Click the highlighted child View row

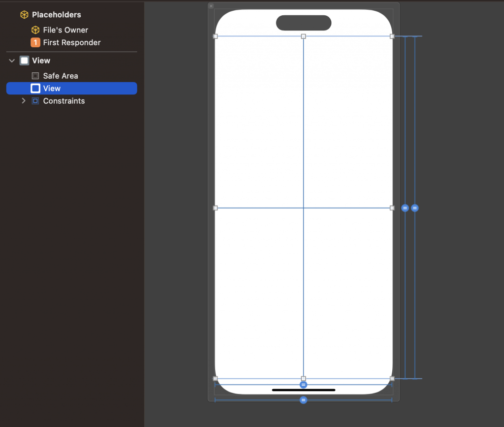point(72,89)
